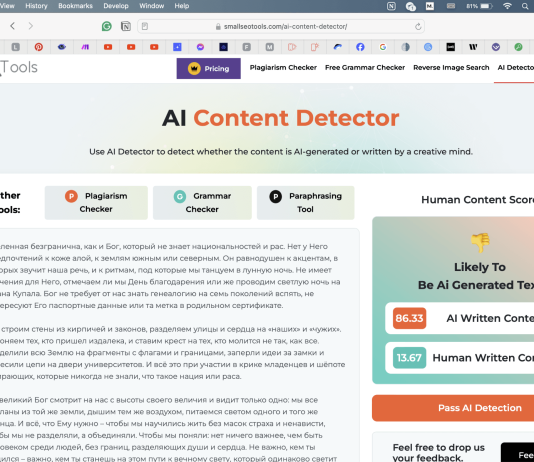Viewport: 534px width, 462px height.
Task: Open the Help menu
Action: pyautogui.click(x=182, y=6)
